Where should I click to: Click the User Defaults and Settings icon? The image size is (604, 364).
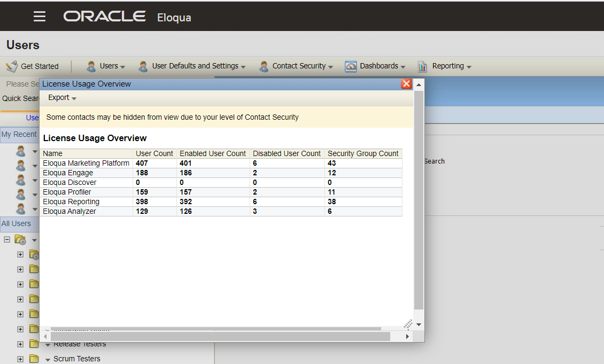143,66
